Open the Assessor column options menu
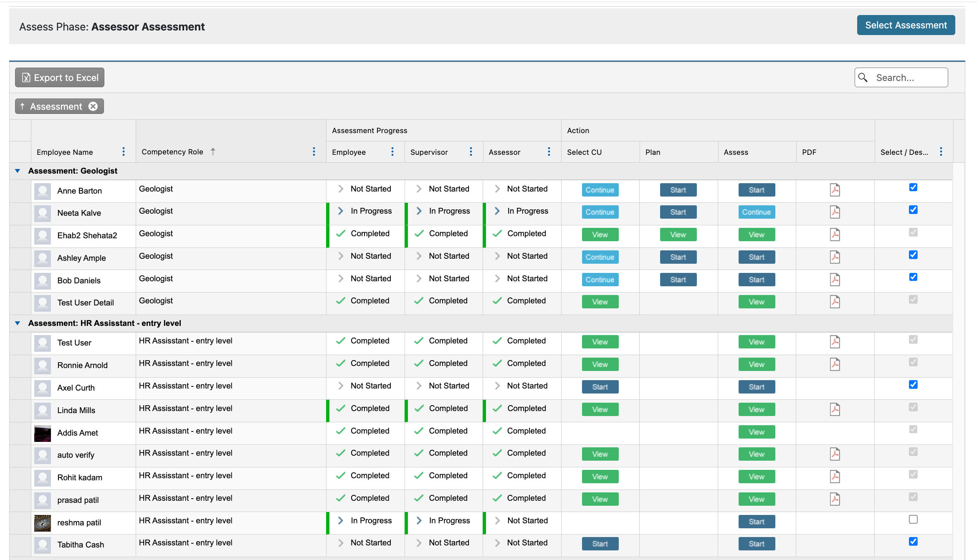Screen dimensions: 977x560 pos(549,152)
